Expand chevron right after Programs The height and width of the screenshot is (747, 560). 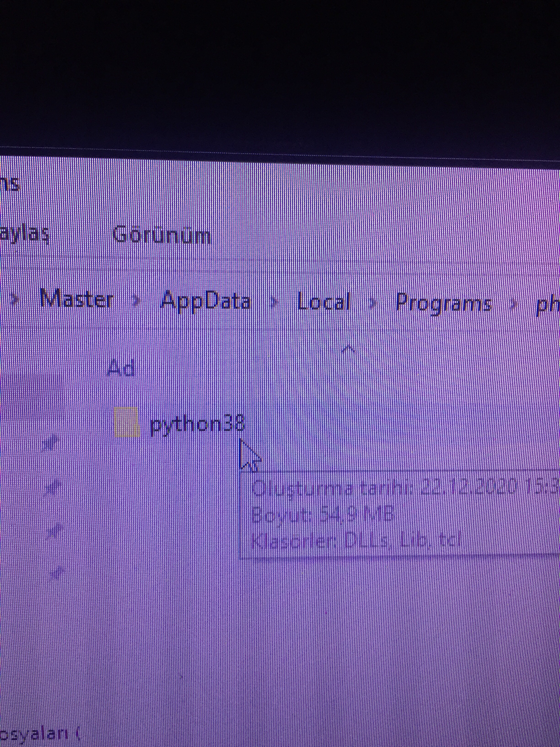514,305
